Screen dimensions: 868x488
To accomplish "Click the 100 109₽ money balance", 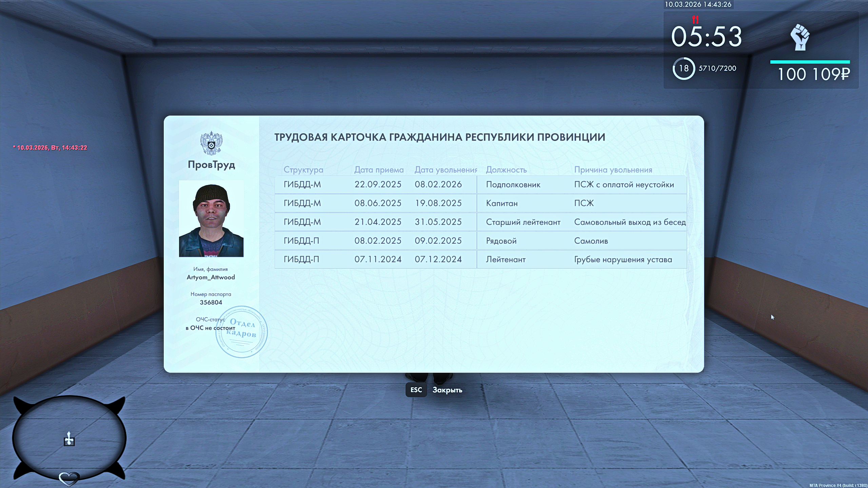I will click(x=813, y=74).
